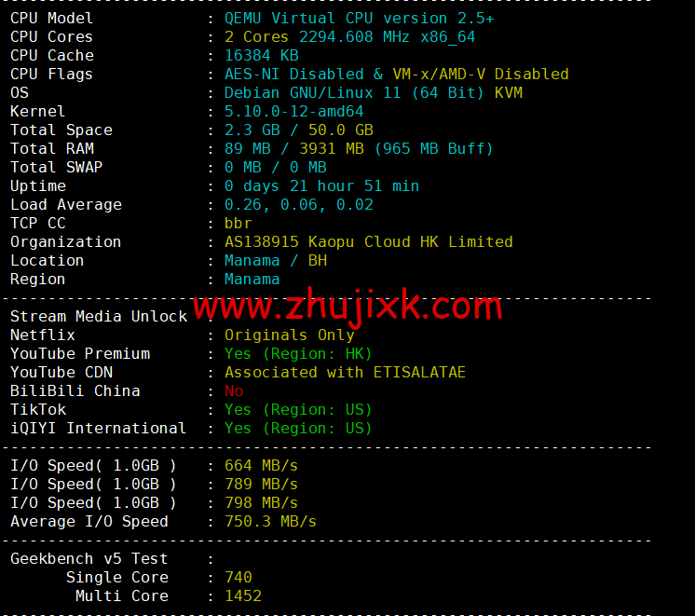The image size is (695, 616).
Task: Select kernel version 5.10.0-12-amd64
Action: [293, 111]
